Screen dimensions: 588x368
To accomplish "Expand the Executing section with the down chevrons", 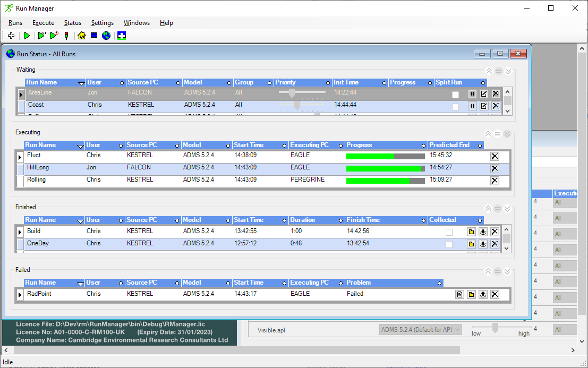I will (508, 134).
